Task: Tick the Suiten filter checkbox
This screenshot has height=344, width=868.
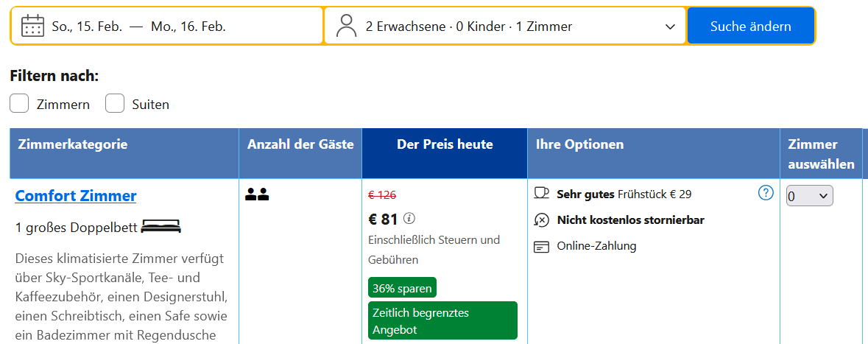Action: (x=115, y=104)
